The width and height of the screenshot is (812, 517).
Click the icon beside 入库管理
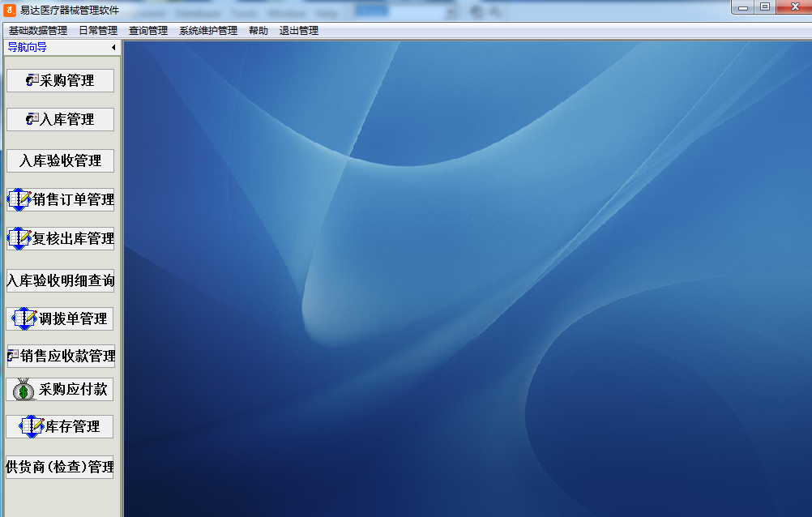coord(32,119)
